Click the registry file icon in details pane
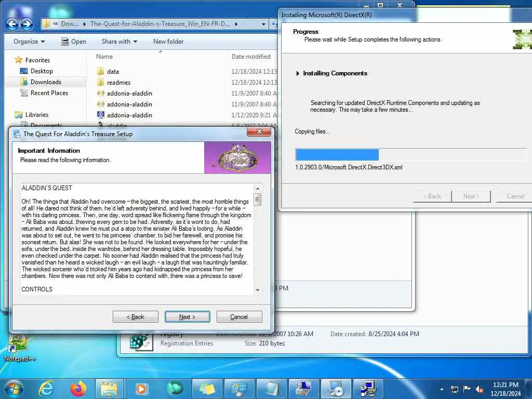The image size is (532, 399). click(141, 341)
